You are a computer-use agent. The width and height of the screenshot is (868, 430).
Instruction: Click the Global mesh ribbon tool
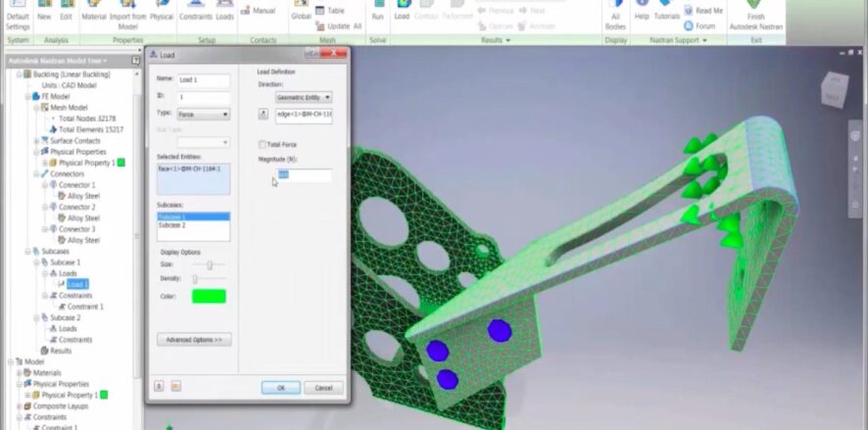301,12
